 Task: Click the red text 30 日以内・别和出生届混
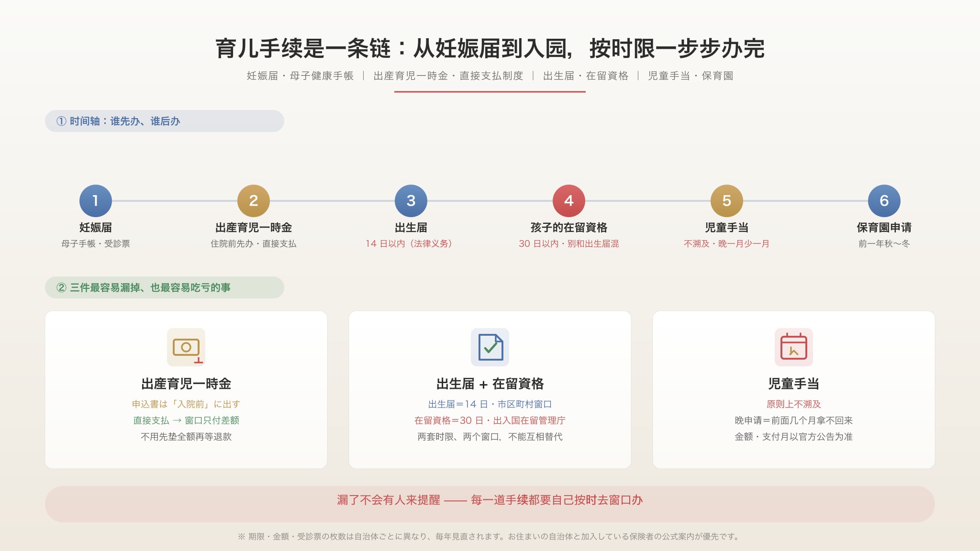pyautogui.click(x=569, y=243)
